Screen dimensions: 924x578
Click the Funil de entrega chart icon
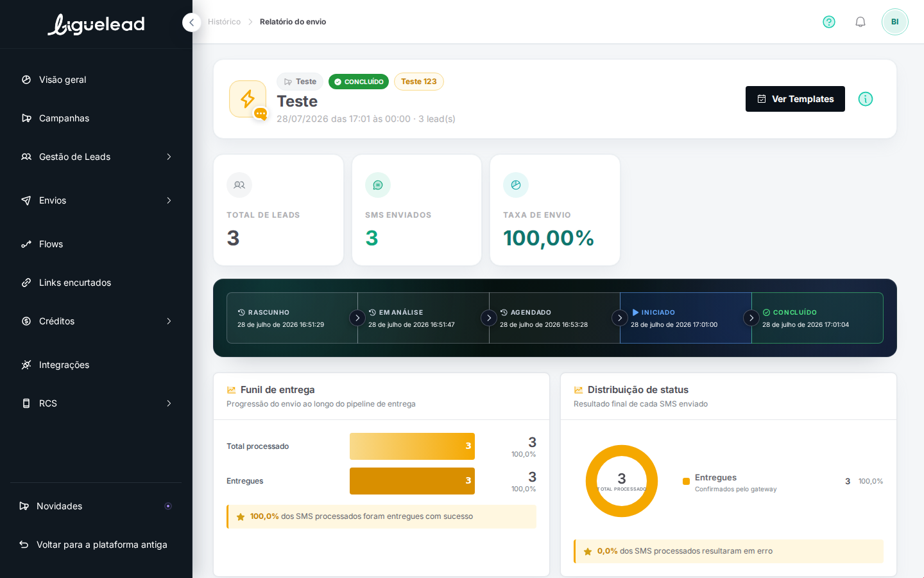(x=231, y=390)
